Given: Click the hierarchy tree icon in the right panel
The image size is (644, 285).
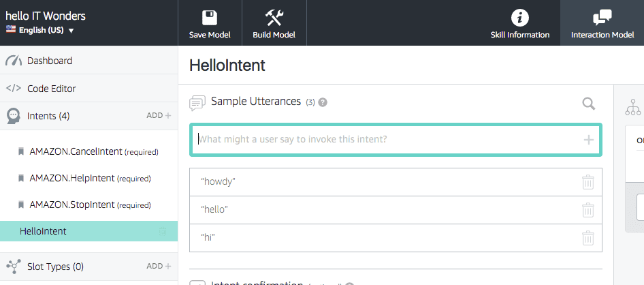Looking at the screenshot, I should point(633,107).
